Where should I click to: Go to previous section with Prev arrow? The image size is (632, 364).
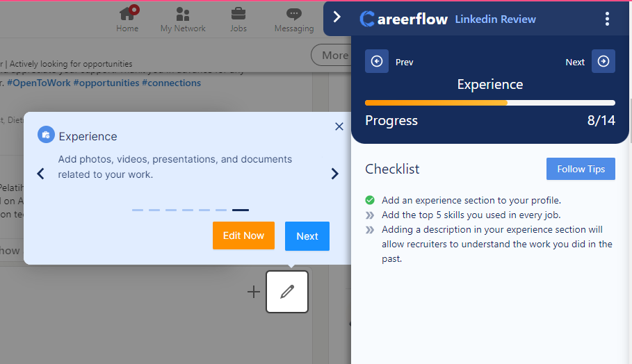tap(377, 61)
